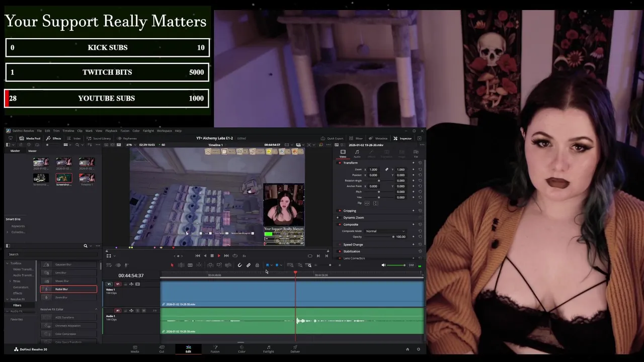Jump to last frame with the fast-forward button
This screenshot has width=644, height=362.
click(226, 255)
